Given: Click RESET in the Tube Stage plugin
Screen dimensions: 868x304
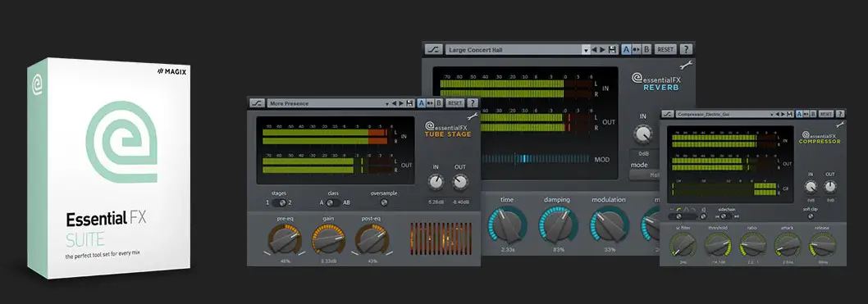Looking at the screenshot, I should [x=455, y=102].
